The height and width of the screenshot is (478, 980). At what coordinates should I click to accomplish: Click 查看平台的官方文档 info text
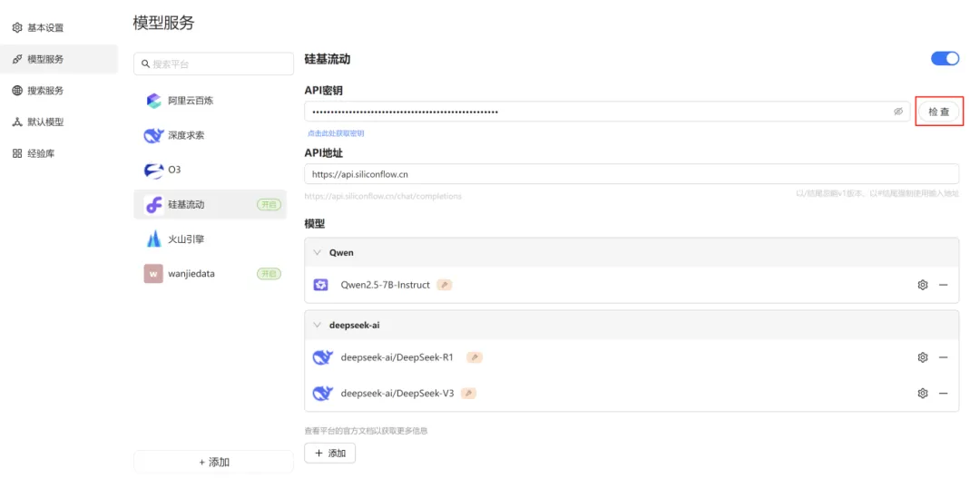367,431
